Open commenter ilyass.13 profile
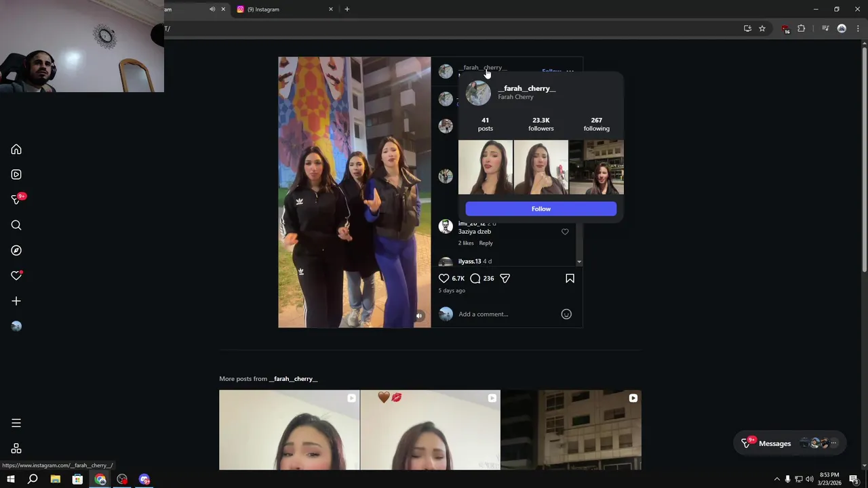Image resolution: width=868 pixels, height=488 pixels. [x=469, y=261]
